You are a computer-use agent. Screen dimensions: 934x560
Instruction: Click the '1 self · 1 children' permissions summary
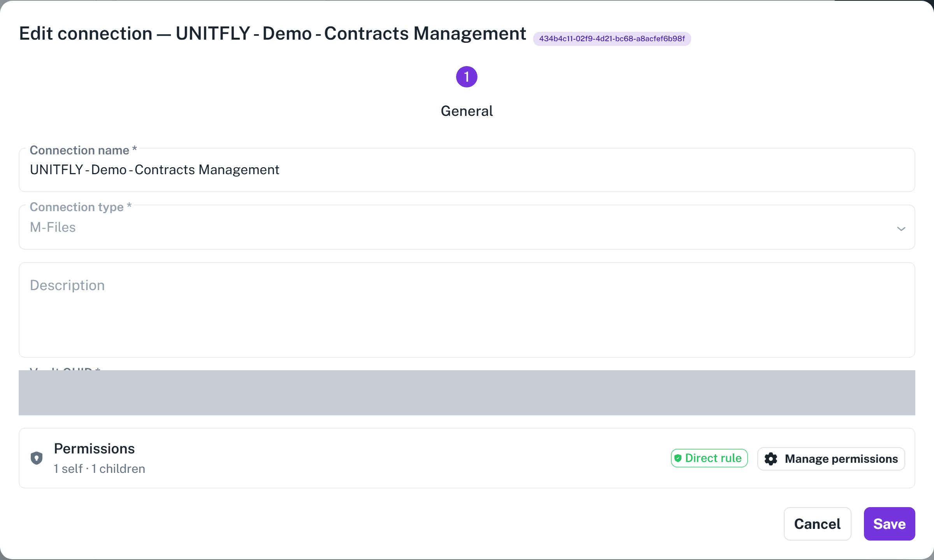99,469
